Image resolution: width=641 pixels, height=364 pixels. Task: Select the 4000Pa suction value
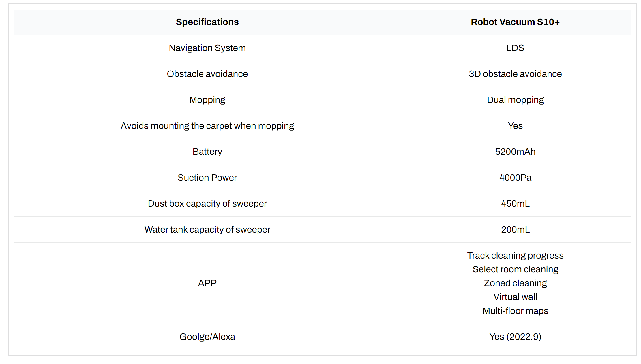point(515,178)
